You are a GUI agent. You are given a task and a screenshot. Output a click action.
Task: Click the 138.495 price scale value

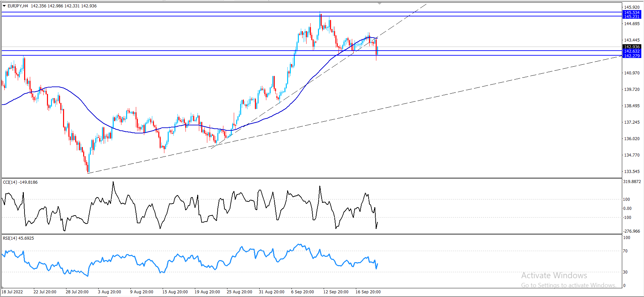pos(632,106)
